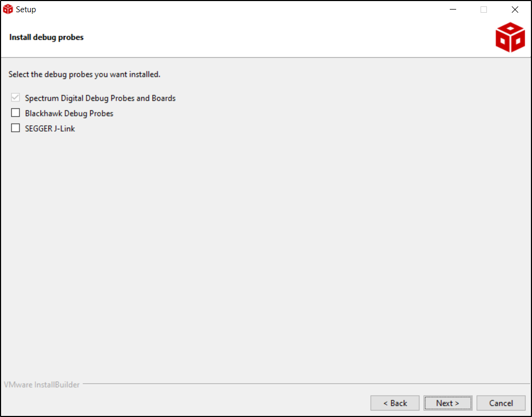Click the Back button
Viewport: 532px width, 417px height.
(x=395, y=403)
